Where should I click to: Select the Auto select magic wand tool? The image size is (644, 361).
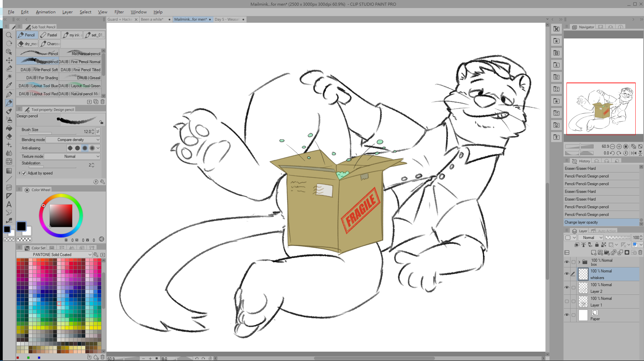tap(9, 77)
